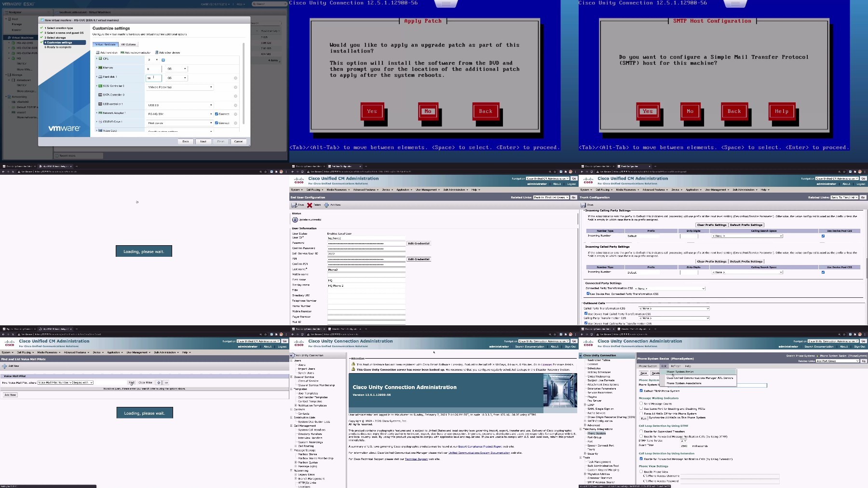Click Update successful info icon in End User status
This screenshot has width=868, height=488.
click(x=295, y=220)
